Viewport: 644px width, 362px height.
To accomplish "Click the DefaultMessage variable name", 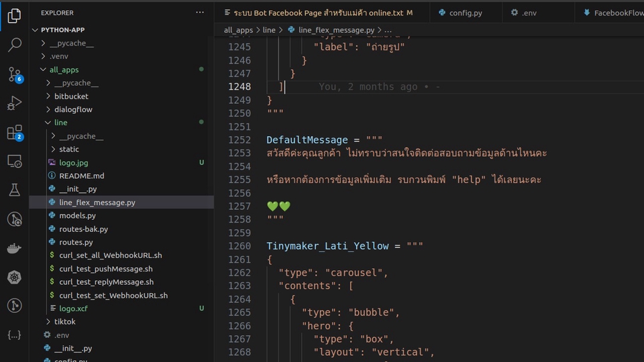I will tap(307, 140).
